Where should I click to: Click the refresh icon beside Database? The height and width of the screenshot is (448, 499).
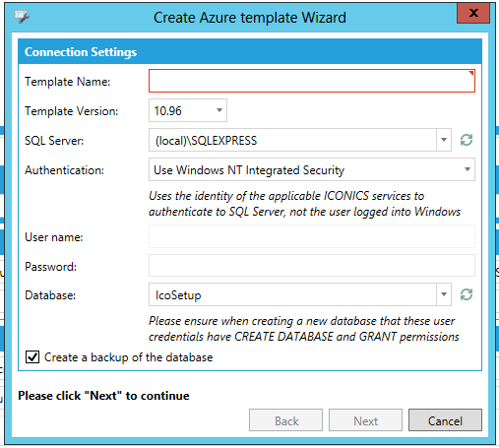[x=467, y=294]
